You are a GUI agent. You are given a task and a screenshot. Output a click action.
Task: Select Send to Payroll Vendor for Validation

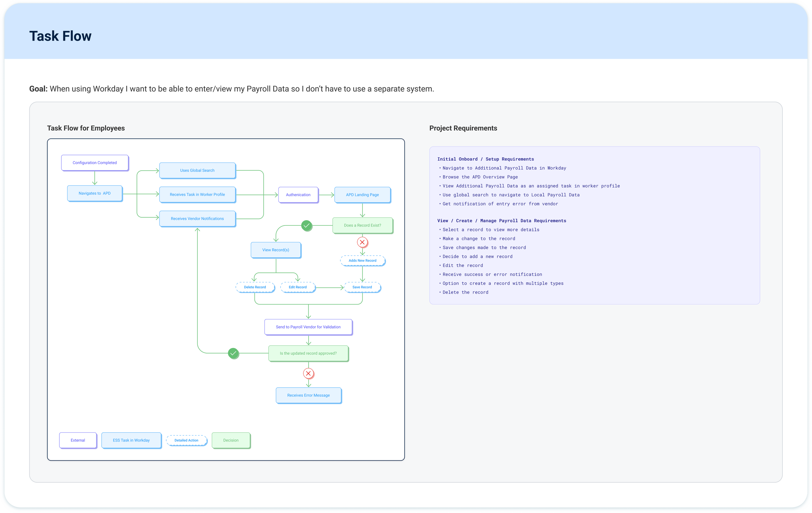[308, 327]
